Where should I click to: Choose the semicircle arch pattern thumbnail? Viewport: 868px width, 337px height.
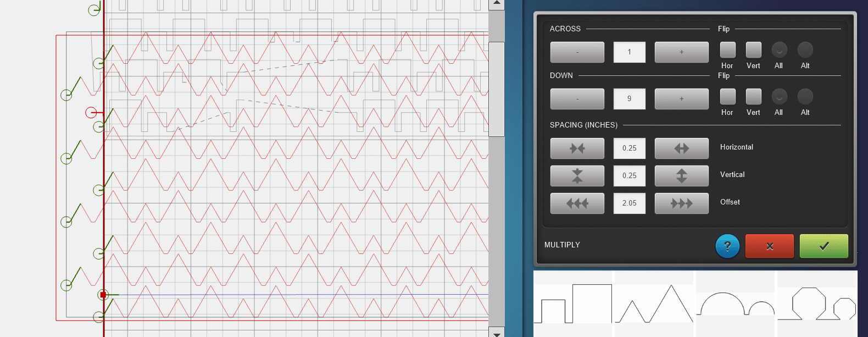735,303
